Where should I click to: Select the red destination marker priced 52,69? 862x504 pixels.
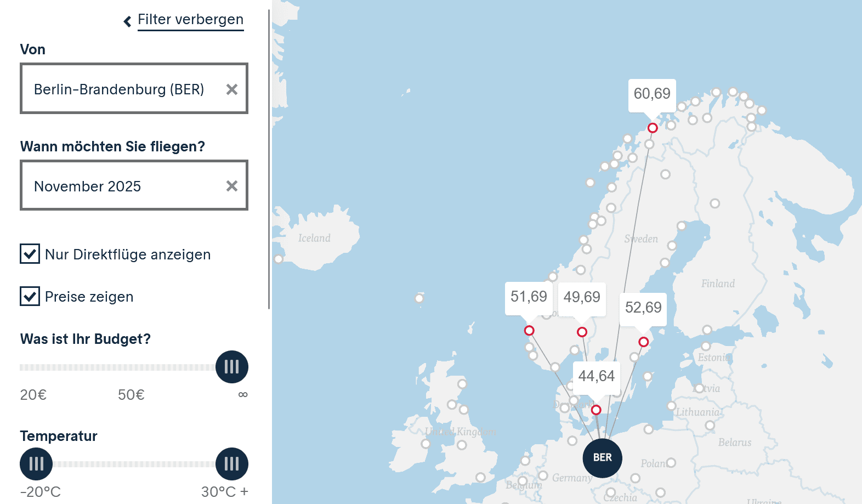[644, 342]
